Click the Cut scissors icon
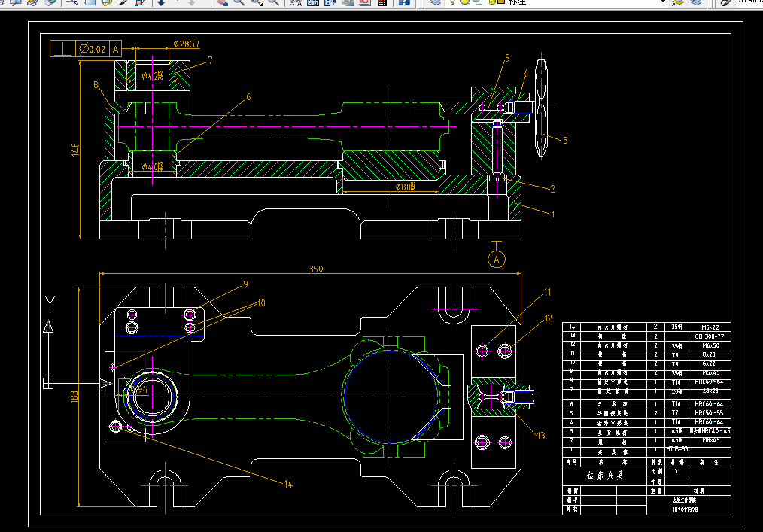The height and width of the screenshot is (532, 763). tap(71, 2)
